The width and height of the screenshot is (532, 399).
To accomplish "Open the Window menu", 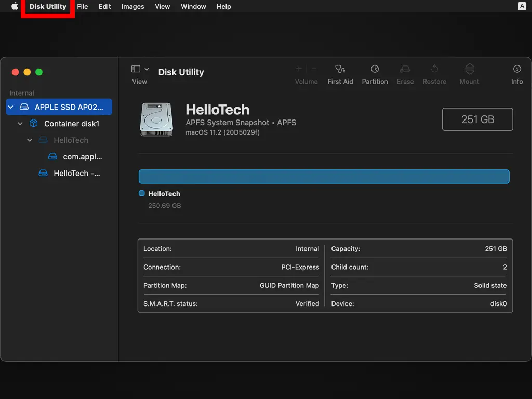I will [193, 6].
